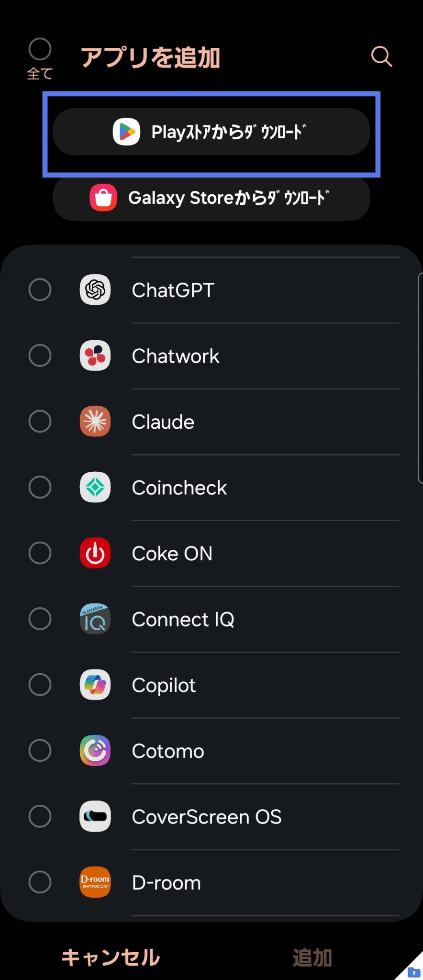
Task: Tap the Chatwork app icon
Action: pyautogui.click(x=95, y=356)
